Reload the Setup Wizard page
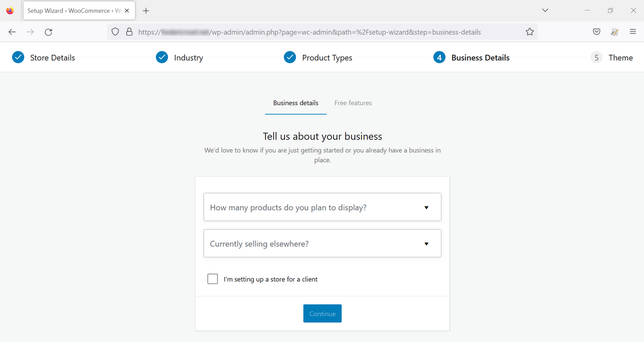The width and height of the screenshot is (644, 342). (x=48, y=32)
